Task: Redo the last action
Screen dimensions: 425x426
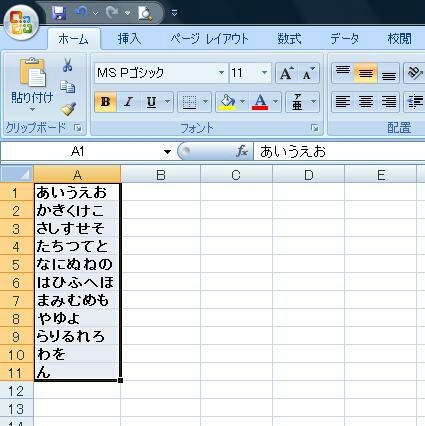Action: (x=112, y=13)
